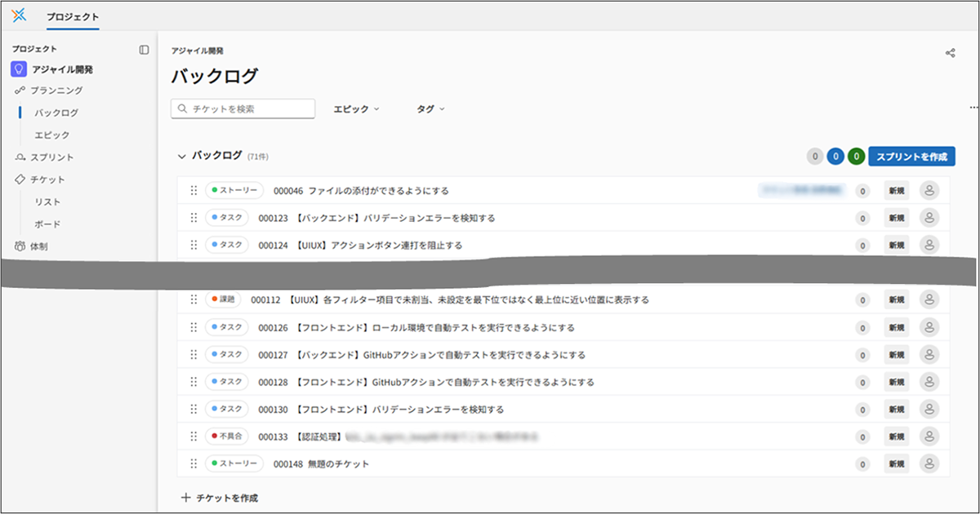Select スプリント in the sidebar
Screen dimensions: 980x514
[52, 157]
